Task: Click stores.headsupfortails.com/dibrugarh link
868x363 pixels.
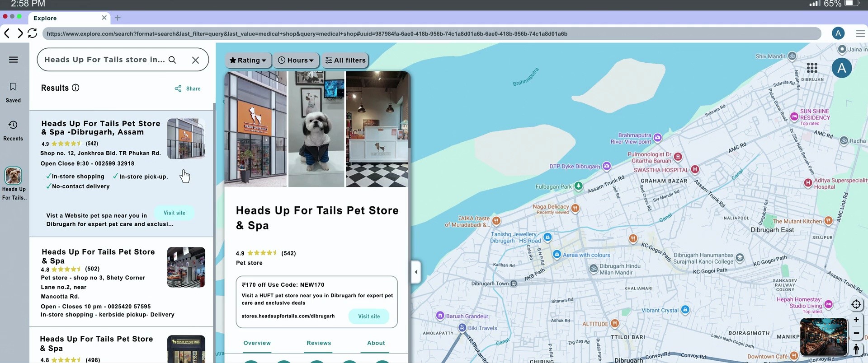Action: [288, 316]
